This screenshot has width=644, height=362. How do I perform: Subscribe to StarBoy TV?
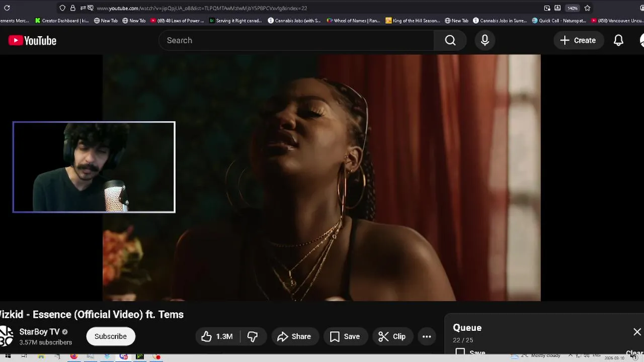coord(111,336)
